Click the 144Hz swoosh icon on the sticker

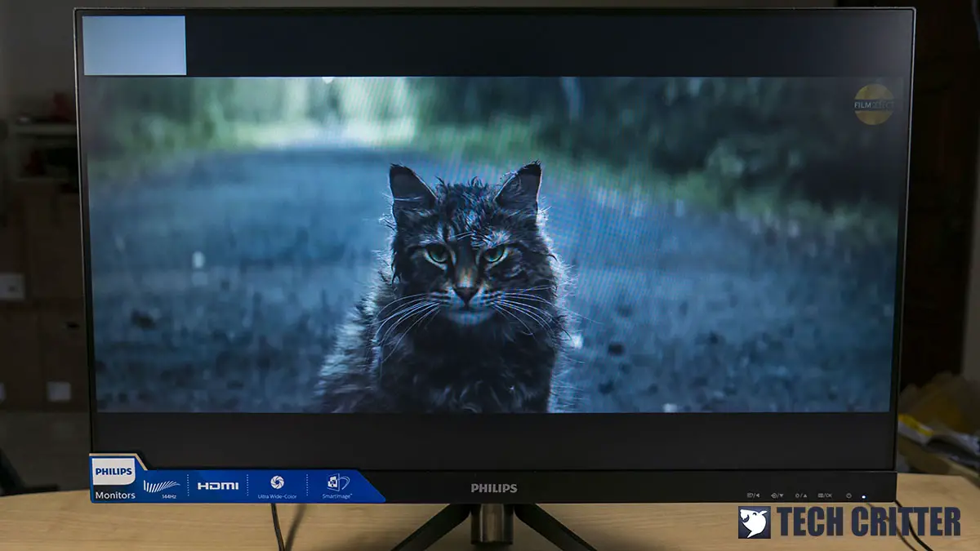coord(161,486)
